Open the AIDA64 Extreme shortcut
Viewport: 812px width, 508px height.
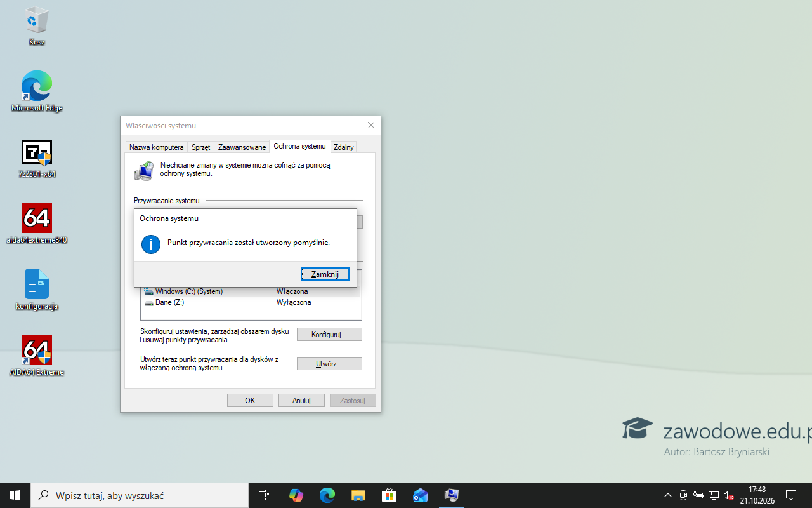click(x=37, y=356)
